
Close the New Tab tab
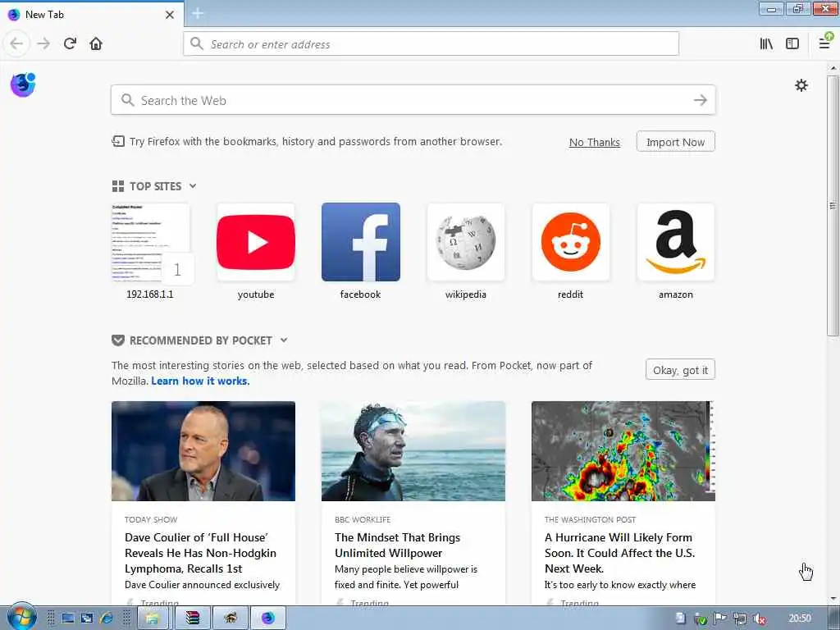[169, 15]
